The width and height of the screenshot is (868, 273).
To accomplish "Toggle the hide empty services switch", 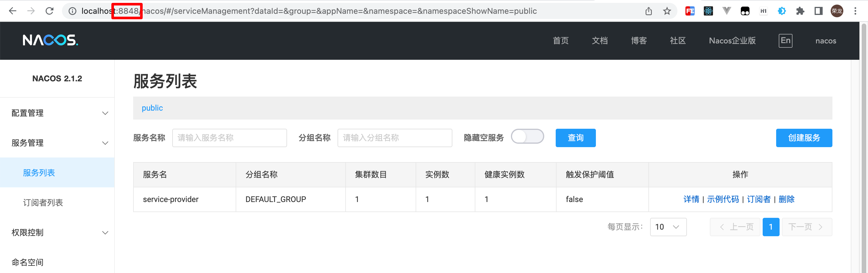I will tap(527, 137).
